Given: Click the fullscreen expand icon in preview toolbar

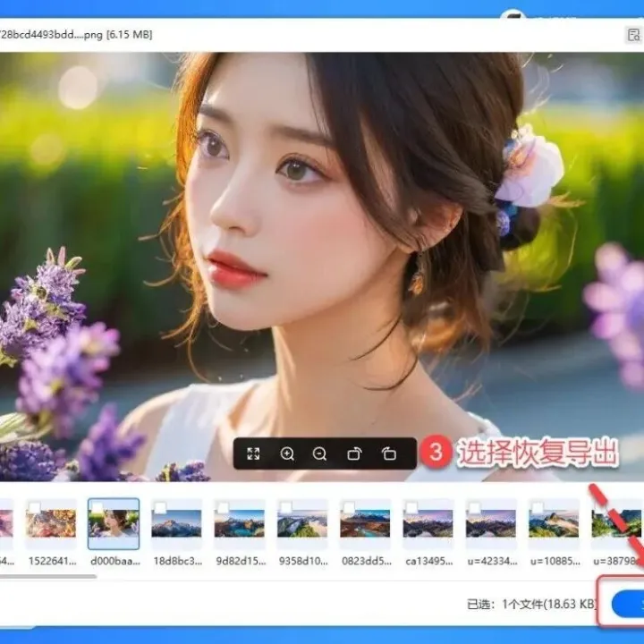Looking at the screenshot, I should pos(253,453).
